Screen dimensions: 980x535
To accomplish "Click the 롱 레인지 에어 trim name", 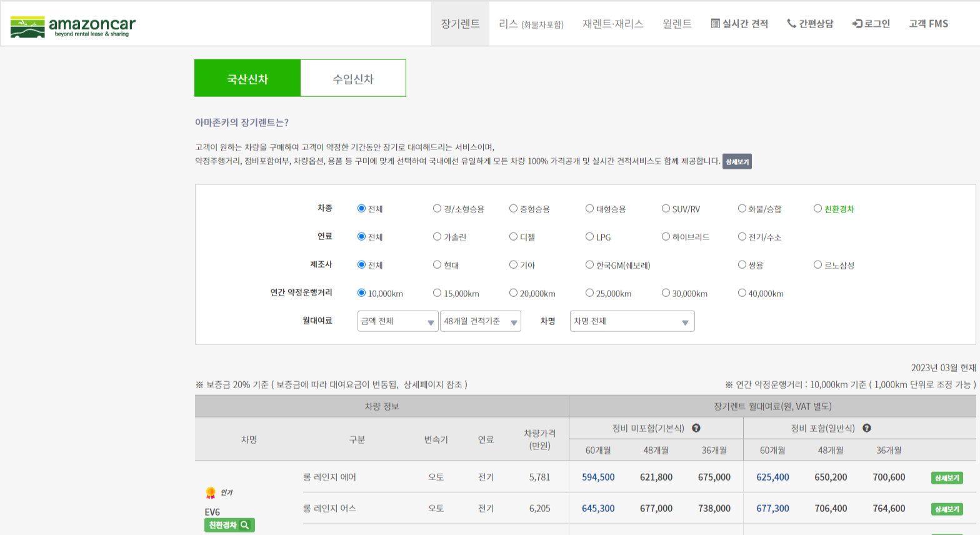I will (329, 477).
